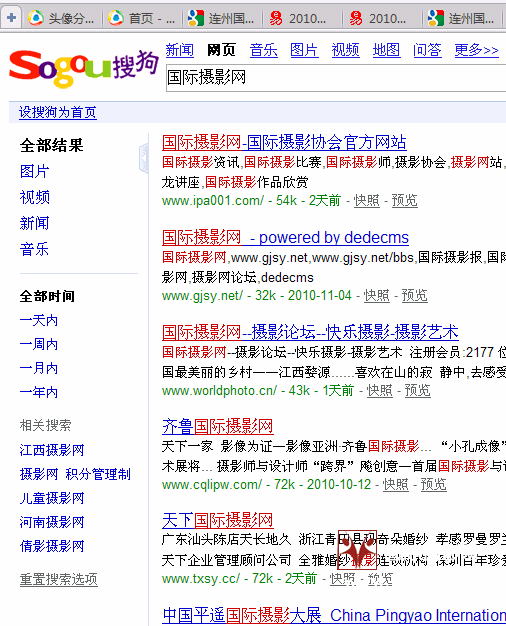Click URL text www.ipa001.com/
Viewport: 506px width, 626px height.
pos(213,200)
